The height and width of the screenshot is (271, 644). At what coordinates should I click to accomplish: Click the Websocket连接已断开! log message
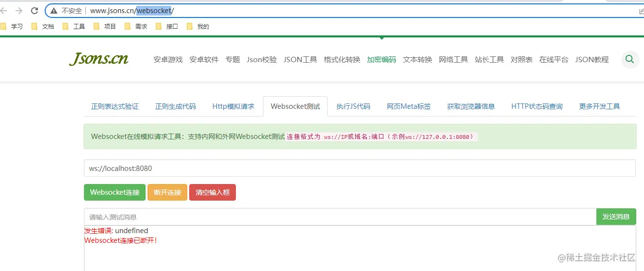click(x=121, y=240)
